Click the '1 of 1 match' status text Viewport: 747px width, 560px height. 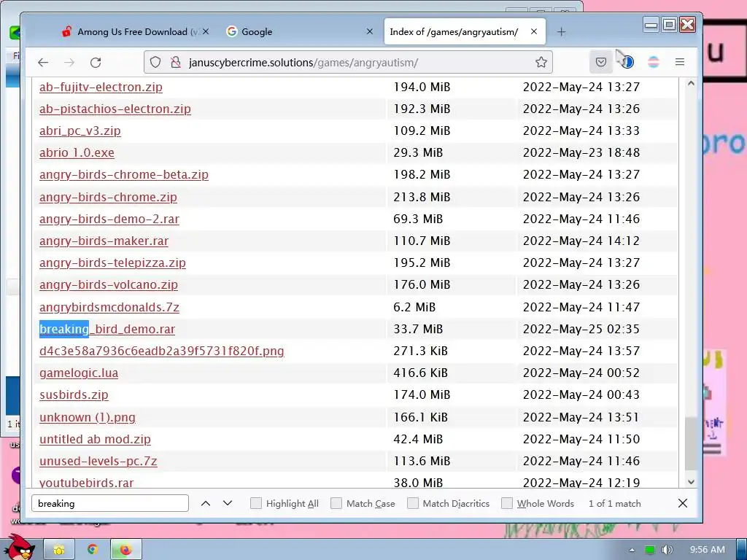[614, 503]
